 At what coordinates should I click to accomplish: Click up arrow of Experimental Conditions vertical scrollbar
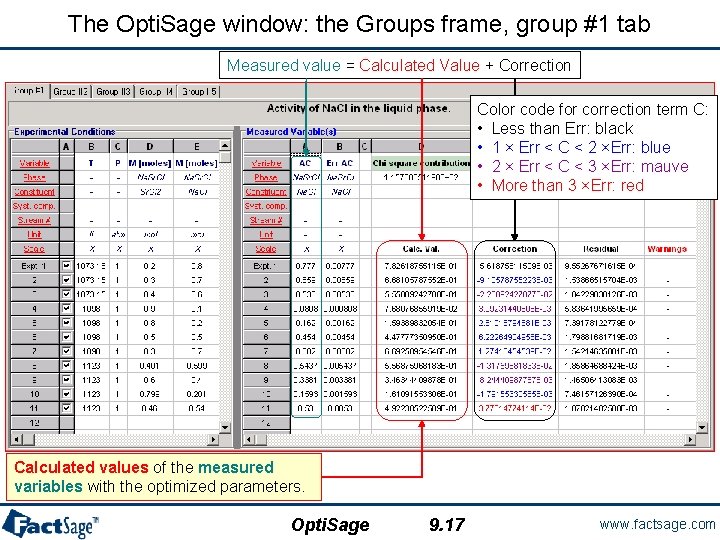225,146
